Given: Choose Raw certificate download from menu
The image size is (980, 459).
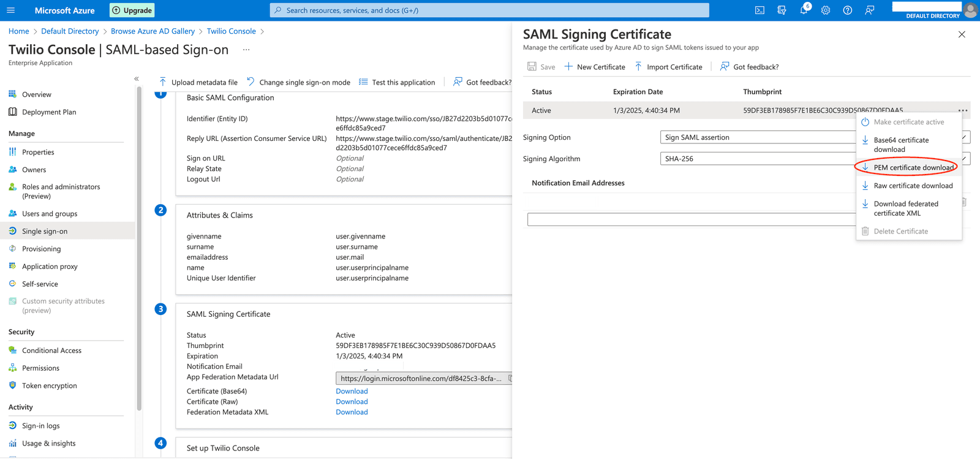Looking at the screenshot, I should (913, 186).
